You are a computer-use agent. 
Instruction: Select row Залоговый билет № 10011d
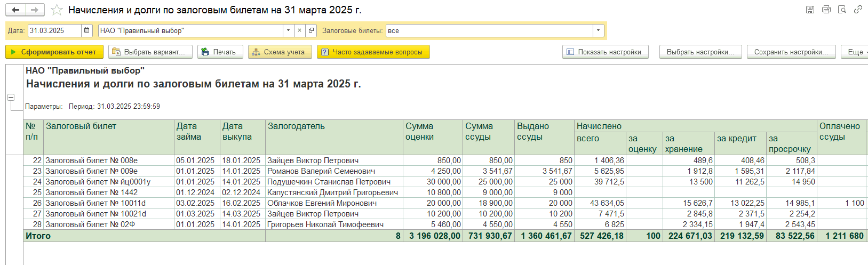pyautogui.click(x=95, y=203)
